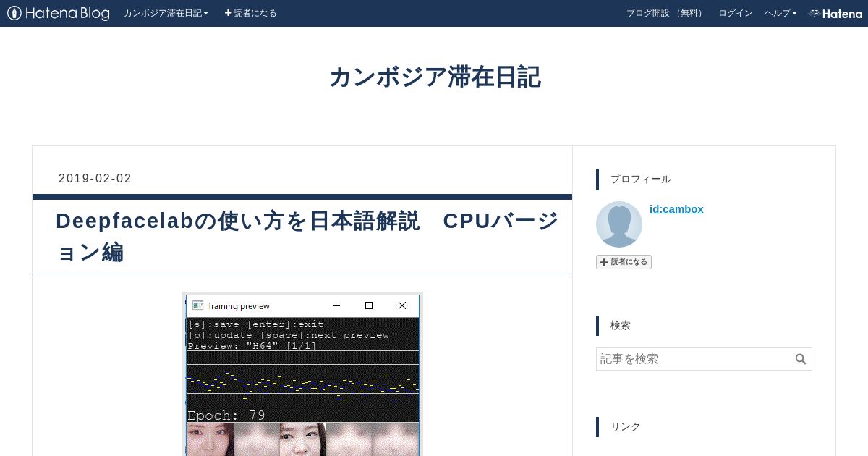This screenshot has width=868, height=456.
Task: Click the close X in Training preview image
Action: (402, 305)
